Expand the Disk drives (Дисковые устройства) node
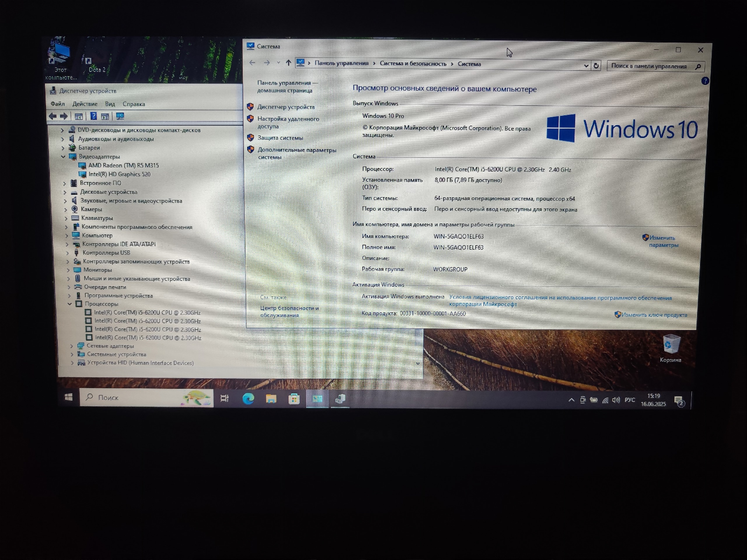Image resolution: width=747 pixels, height=560 pixels. tap(65, 192)
